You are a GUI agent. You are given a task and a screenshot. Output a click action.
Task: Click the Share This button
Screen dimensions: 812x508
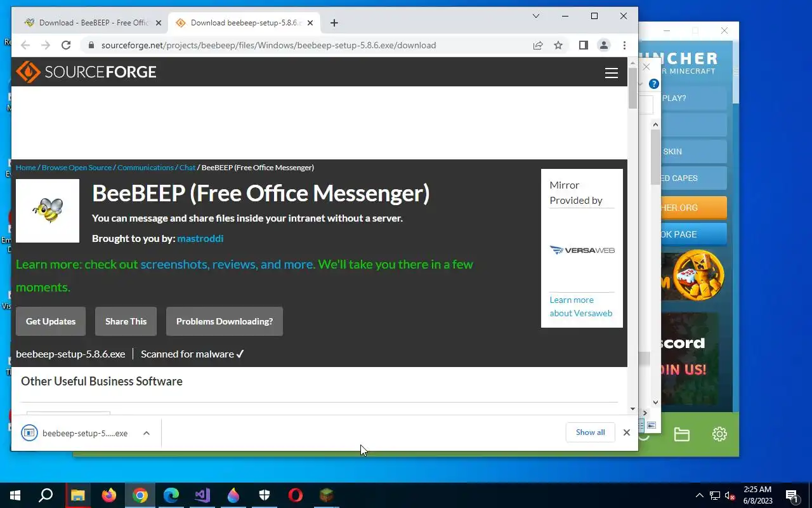click(x=126, y=321)
